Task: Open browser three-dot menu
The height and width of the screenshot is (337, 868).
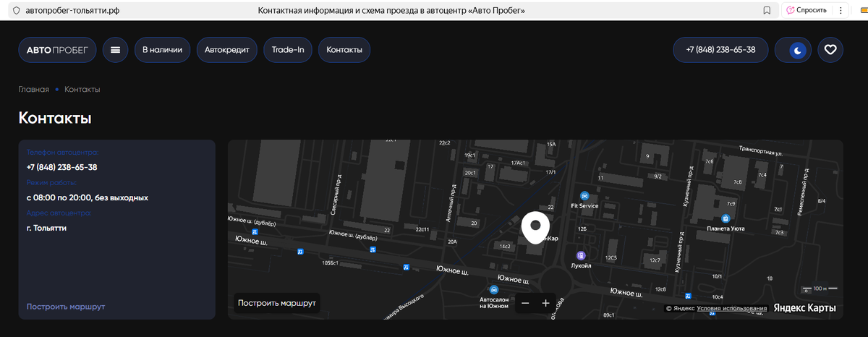Action: (x=841, y=10)
